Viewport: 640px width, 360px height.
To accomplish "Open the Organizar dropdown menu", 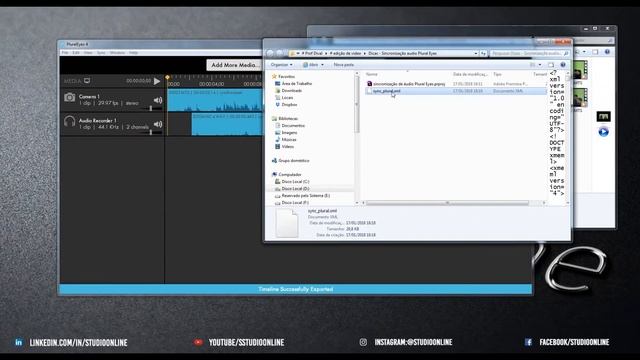I will coord(281,65).
